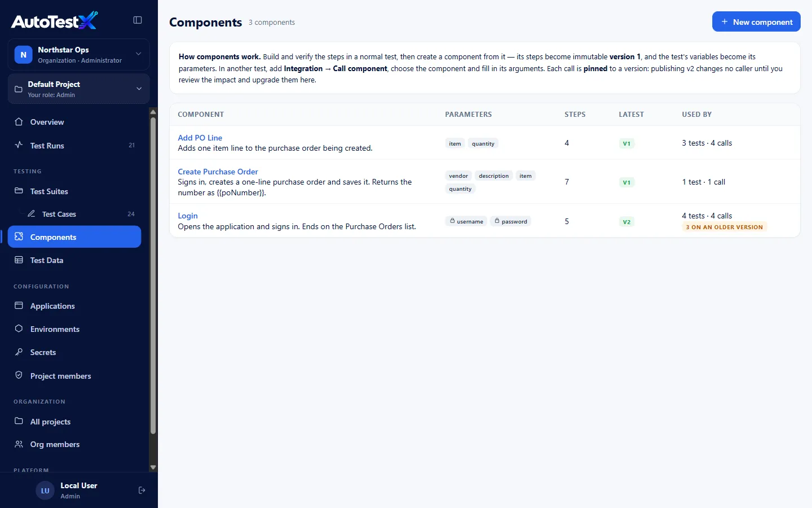Click the Test Data table icon

pos(19,260)
